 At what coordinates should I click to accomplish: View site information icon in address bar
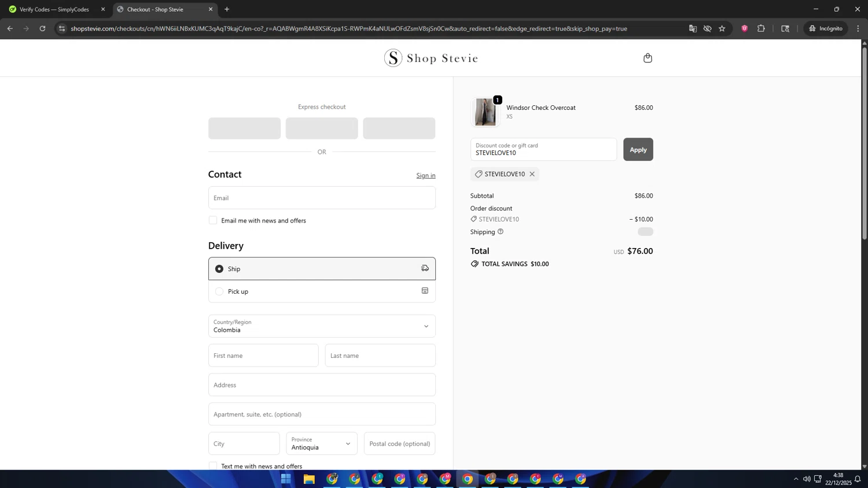click(x=62, y=28)
